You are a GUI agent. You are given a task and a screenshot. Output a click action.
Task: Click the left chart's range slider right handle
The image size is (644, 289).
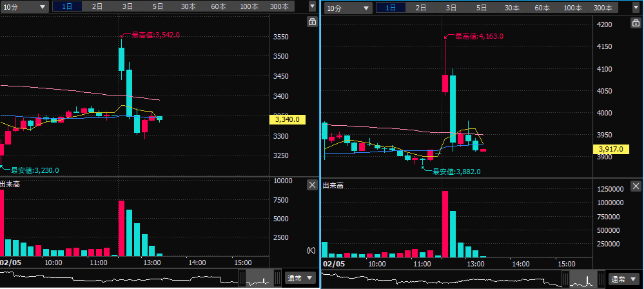click(278, 279)
